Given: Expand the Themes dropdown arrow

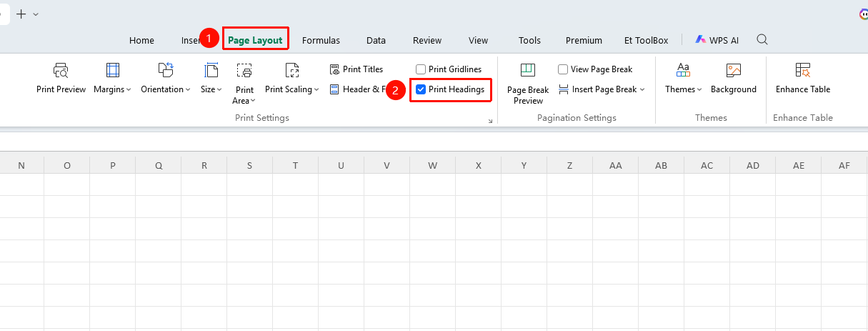Looking at the screenshot, I should [699, 90].
